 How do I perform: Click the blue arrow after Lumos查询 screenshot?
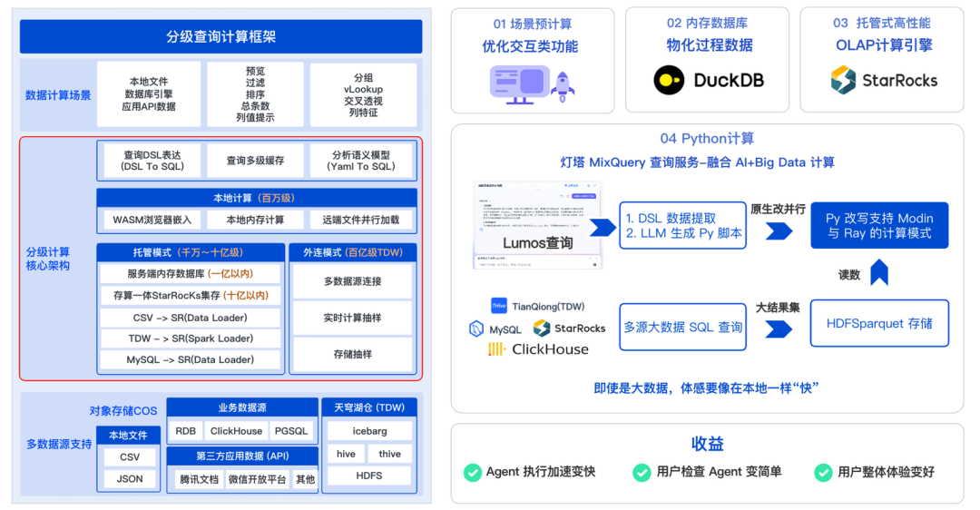tap(603, 228)
